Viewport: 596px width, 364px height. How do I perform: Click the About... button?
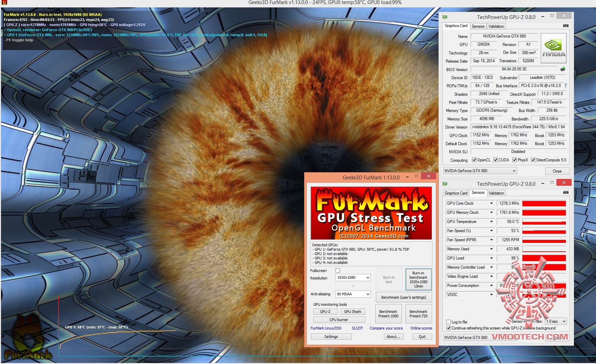tap(393, 337)
